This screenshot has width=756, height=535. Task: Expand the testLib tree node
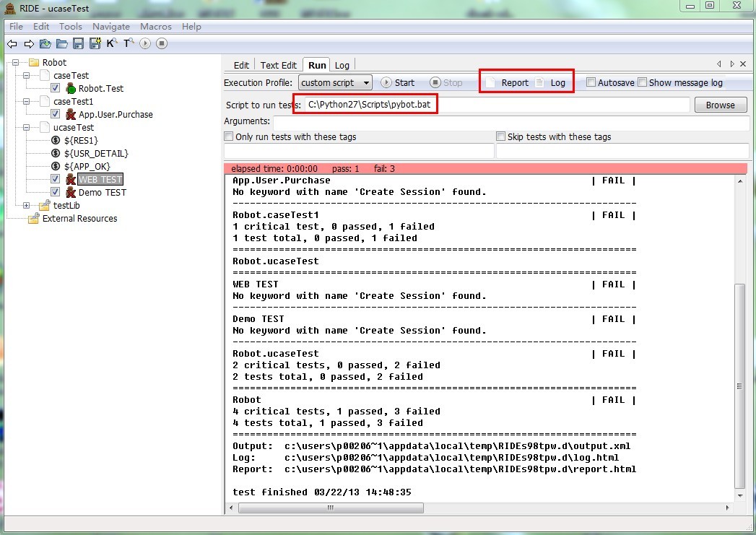27,205
